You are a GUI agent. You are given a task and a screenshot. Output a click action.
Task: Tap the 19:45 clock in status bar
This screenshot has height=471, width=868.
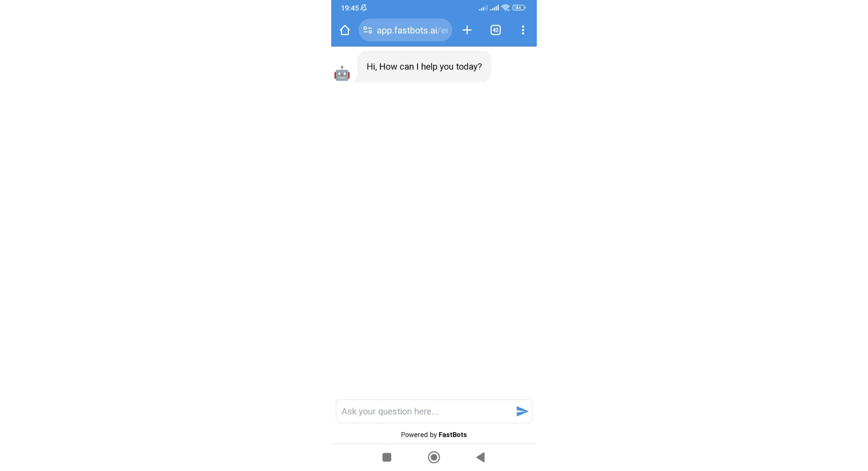(x=350, y=8)
